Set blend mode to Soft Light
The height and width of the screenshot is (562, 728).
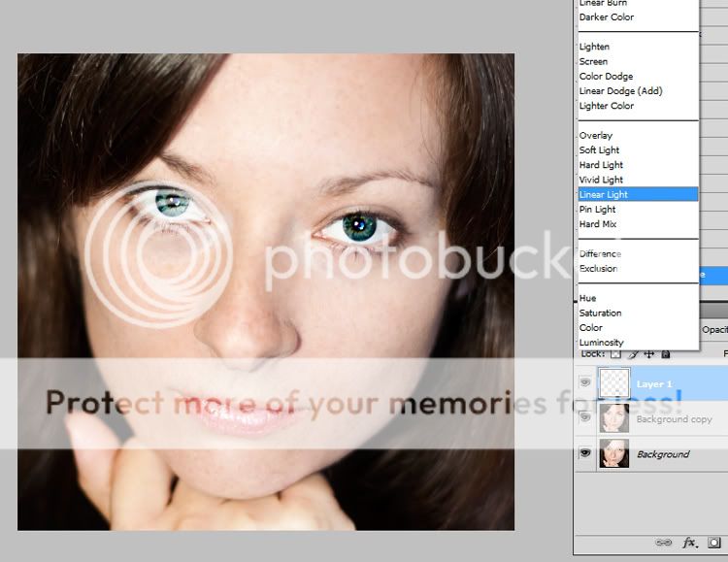pyautogui.click(x=600, y=150)
